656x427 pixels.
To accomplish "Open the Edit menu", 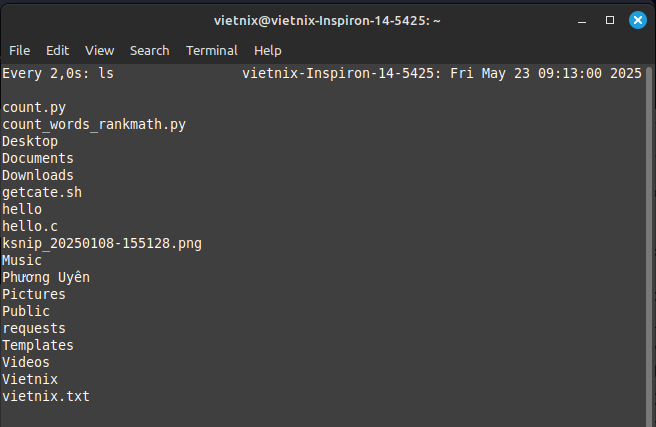I will (57, 51).
